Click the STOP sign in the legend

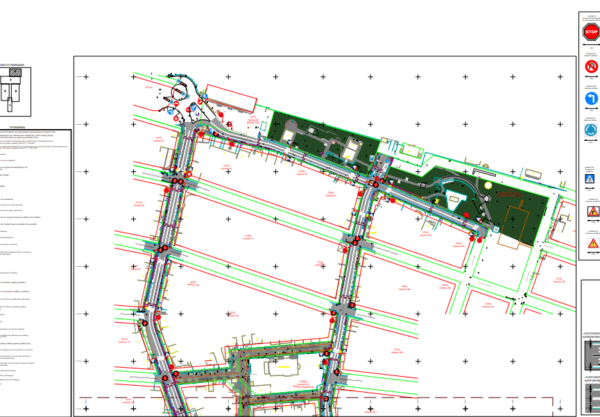pos(590,32)
